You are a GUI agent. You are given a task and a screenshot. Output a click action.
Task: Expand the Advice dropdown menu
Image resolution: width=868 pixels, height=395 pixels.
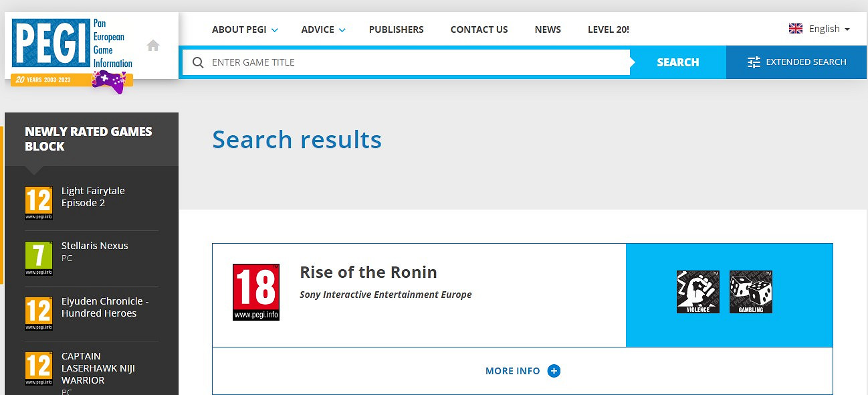pyautogui.click(x=323, y=29)
